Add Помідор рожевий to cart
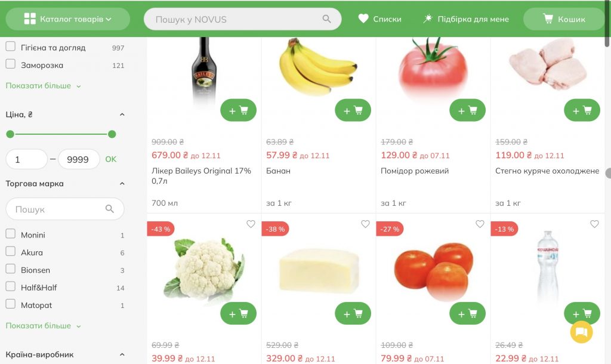The height and width of the screenshot is (364, 611). point(467,110)
